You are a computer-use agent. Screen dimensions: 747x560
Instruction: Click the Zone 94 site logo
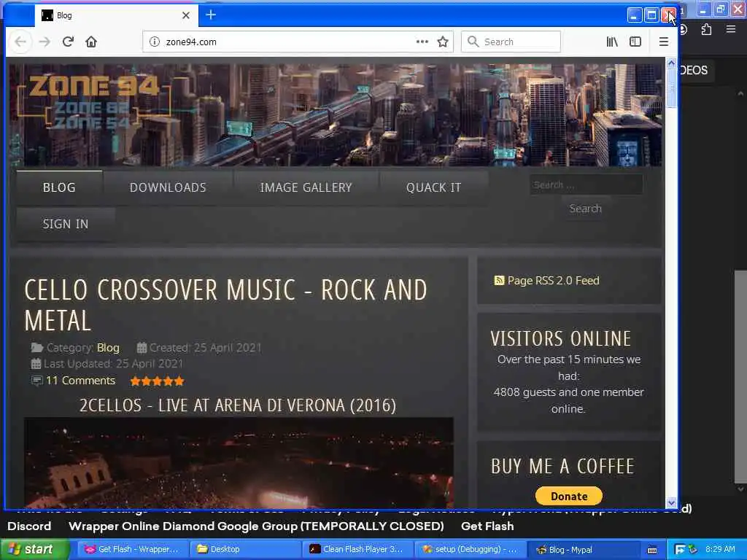pos(94,102)
